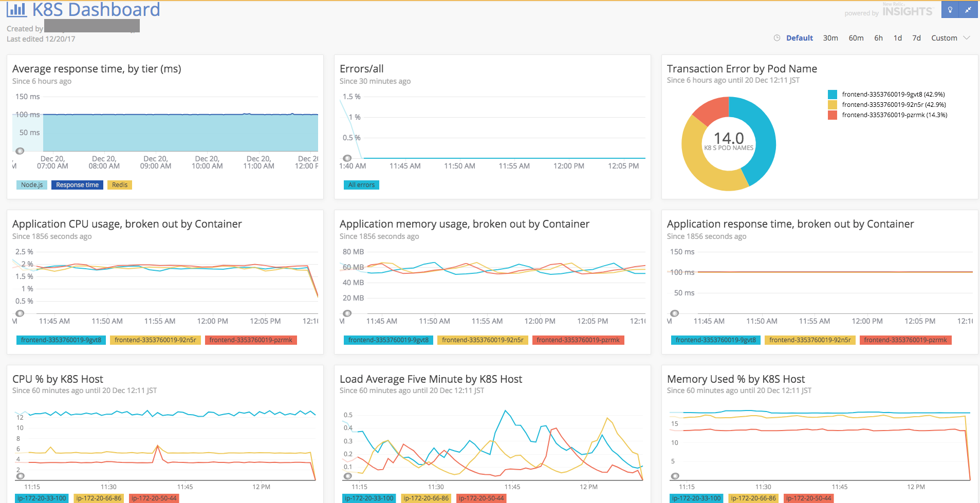Select the 30m time range
The image size is (980, 503).
click(830, 38)
